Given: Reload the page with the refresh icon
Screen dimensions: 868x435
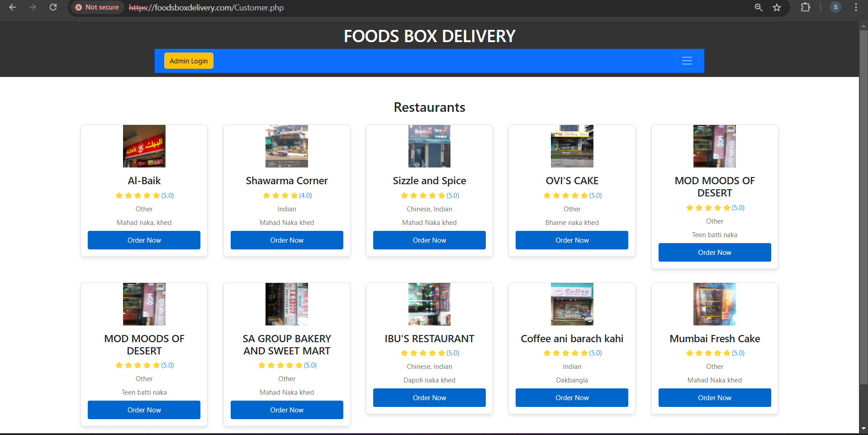Looking at the screenshot, I should (53, 7).
